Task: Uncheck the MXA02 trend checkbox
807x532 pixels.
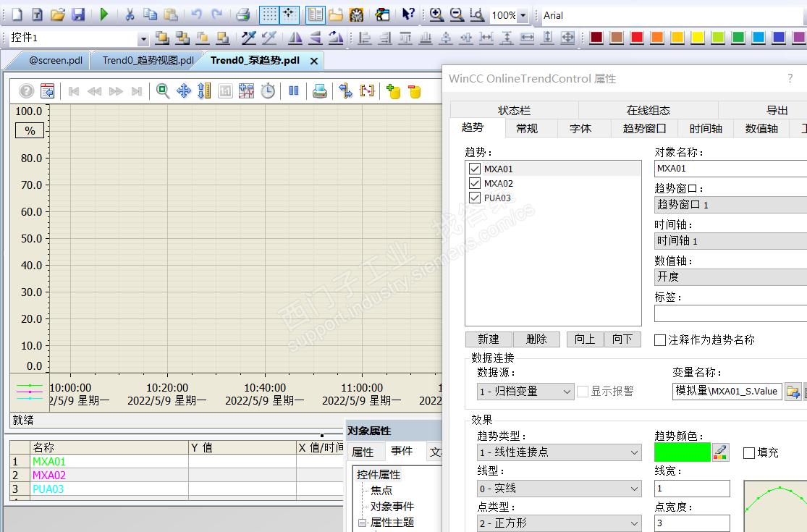Action: point(475,183)
